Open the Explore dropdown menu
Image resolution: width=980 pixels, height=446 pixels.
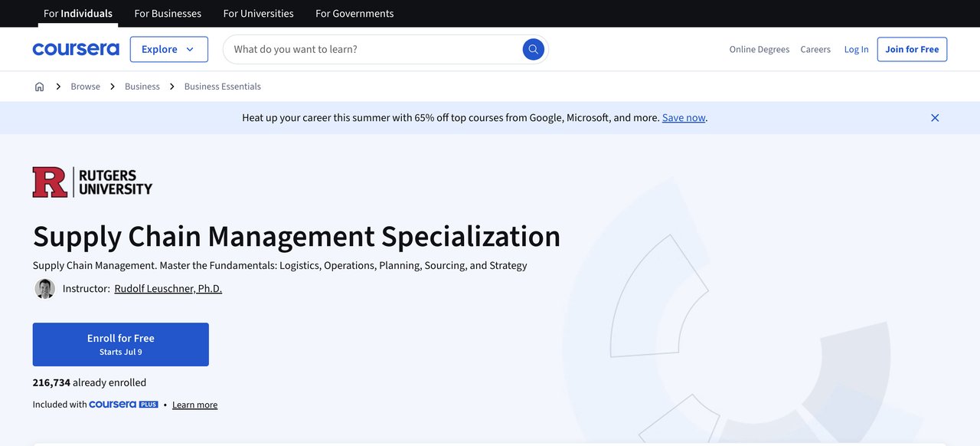tap(169, 49)
